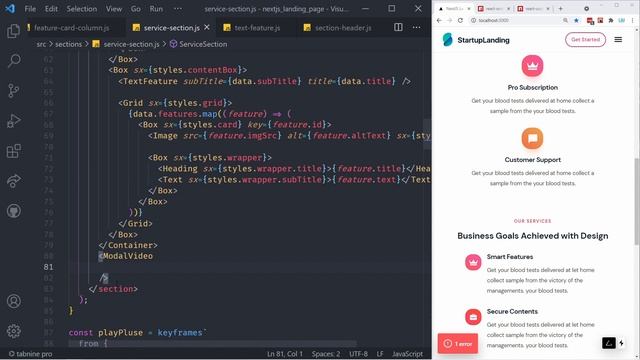Click the Smart Features icon
The image size is (640, 360).
coord(473,262)
